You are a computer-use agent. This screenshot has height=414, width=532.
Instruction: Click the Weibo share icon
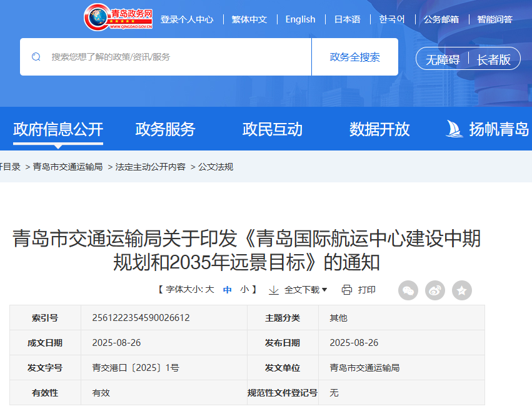pyautogui.click(x=435, y=290)
